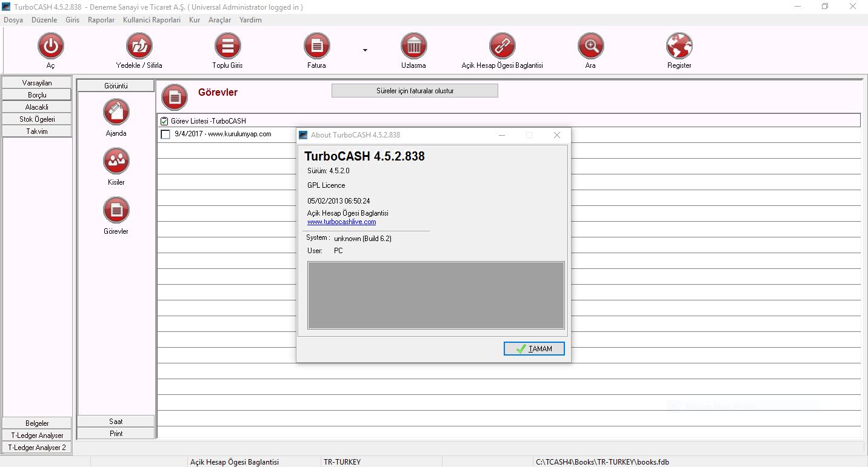Select the Stok Ögeleri panel tab
The width and height of the screenshot is (868, 467).
click(x=37, y=119)
